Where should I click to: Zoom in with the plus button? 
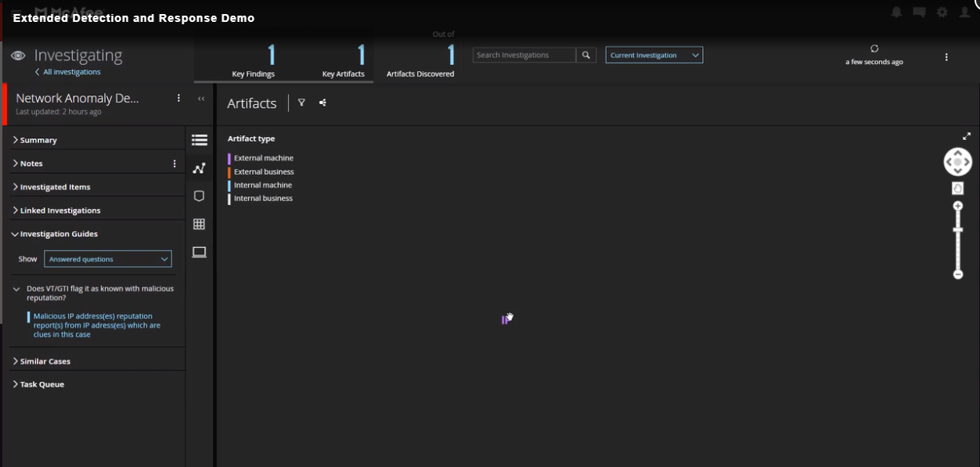957,207
